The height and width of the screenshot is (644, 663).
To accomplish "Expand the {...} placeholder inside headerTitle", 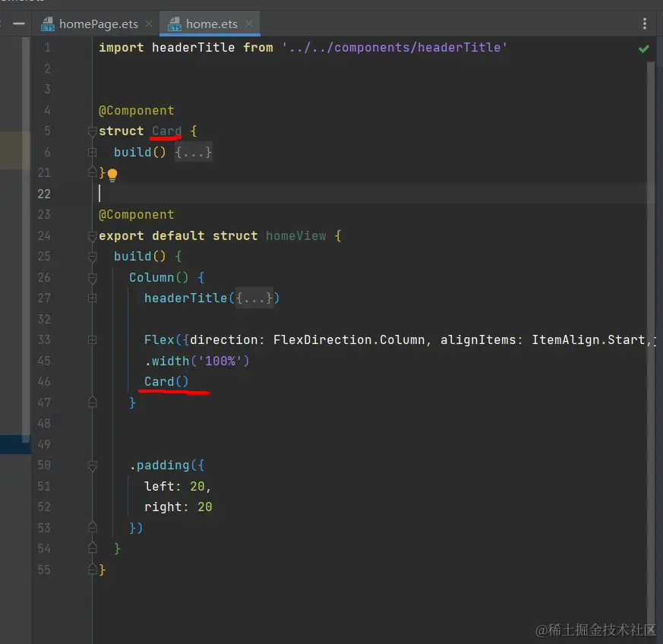I will point(254,298).
